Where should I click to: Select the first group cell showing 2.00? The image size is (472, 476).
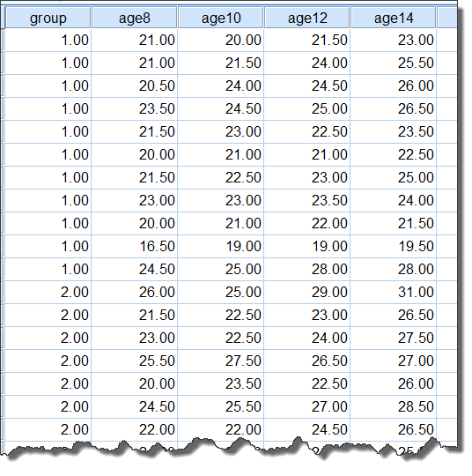[x=48, y=292]
